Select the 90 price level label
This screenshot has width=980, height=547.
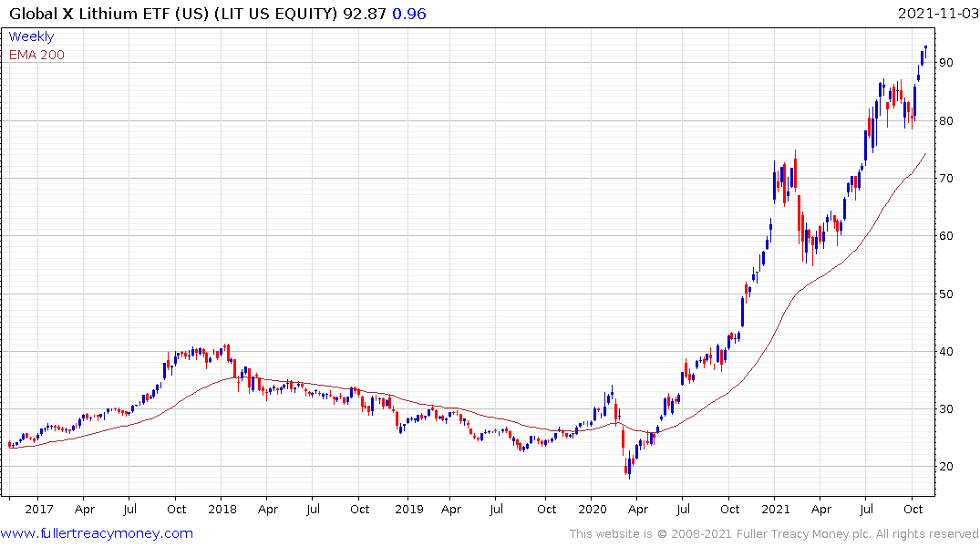tap(945, 63)
